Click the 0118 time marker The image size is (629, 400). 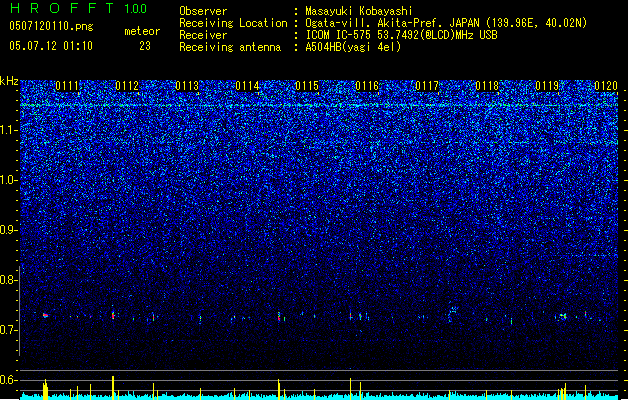(x=487, y=86)
